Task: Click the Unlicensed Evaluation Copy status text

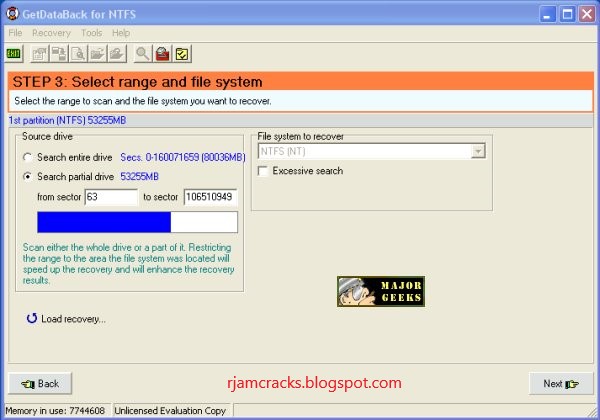Action: coord(170,410)
